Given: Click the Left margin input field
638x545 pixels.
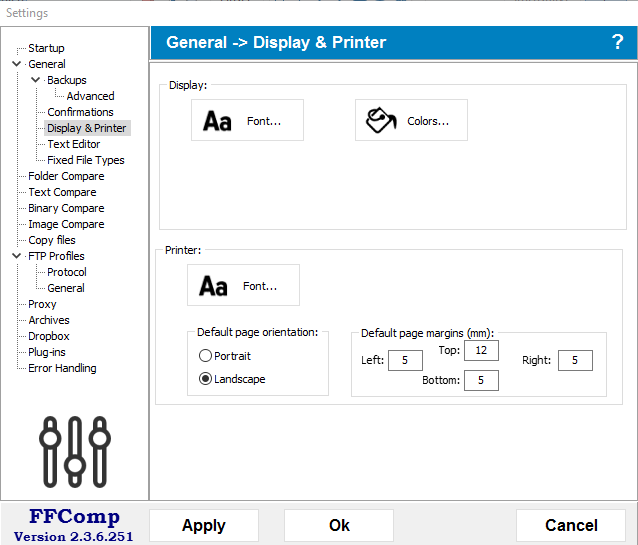Looking at the screenshot, I should [405, 360].
